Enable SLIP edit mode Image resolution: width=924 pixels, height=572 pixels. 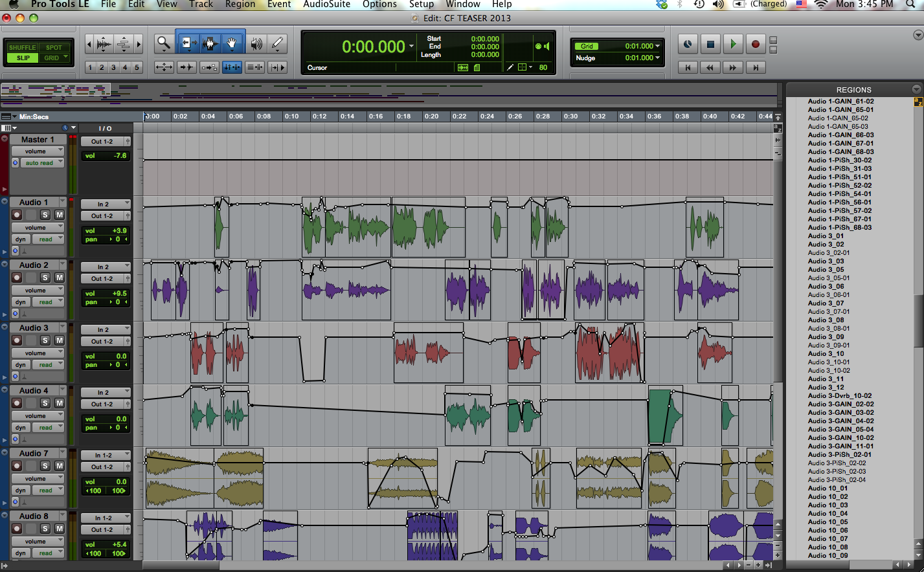point(23,58)
